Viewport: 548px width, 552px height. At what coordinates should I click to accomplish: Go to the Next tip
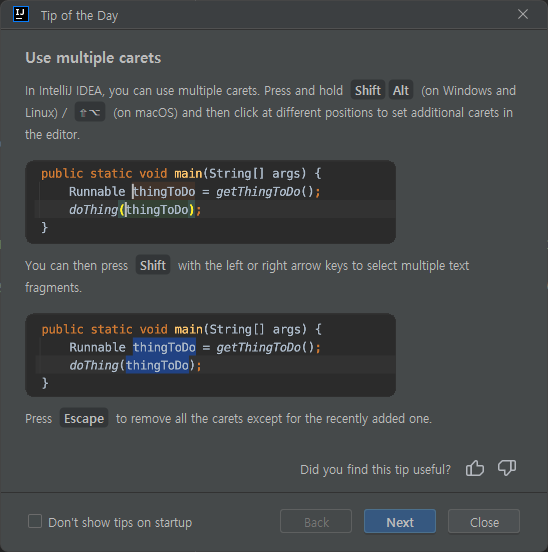pos(400,521)
